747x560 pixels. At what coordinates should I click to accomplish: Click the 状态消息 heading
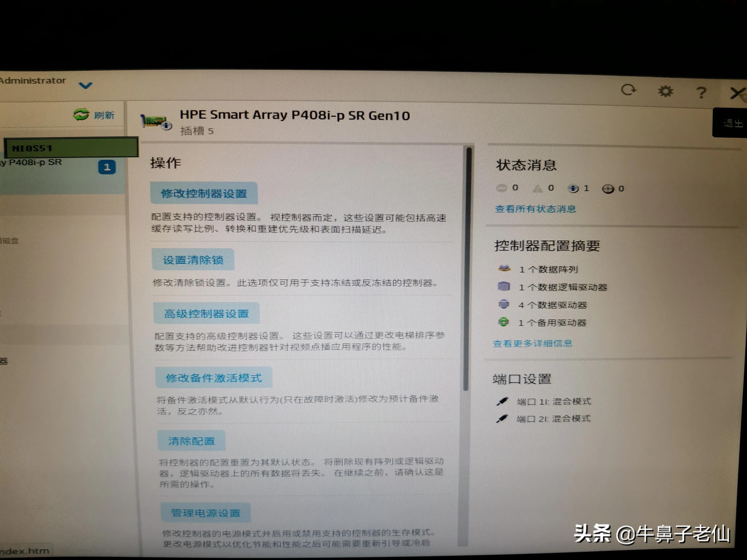pyautogui.click(x=526, y=165)
